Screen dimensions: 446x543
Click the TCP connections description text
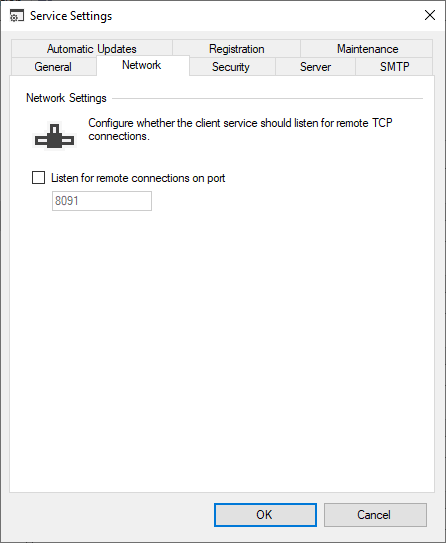point(240,130)
